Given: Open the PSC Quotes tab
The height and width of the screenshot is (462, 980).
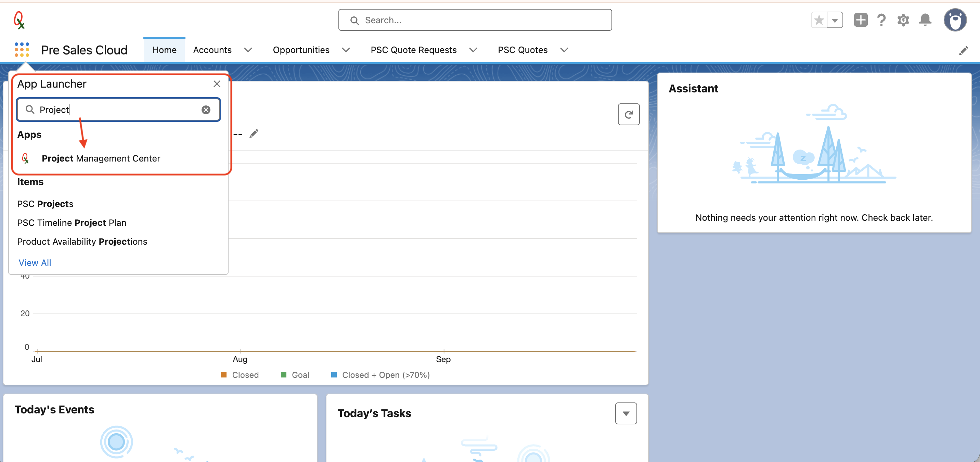Looking at the screenshot, I should coord(523,50).
